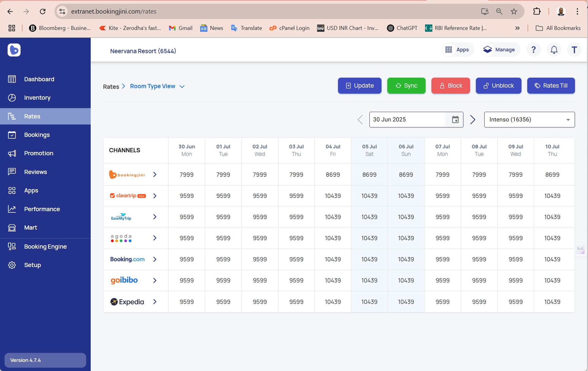This screenshot has width=588, height=371.
Task: Click the 30 Jun 2025 date field
Action: point(407,120)
